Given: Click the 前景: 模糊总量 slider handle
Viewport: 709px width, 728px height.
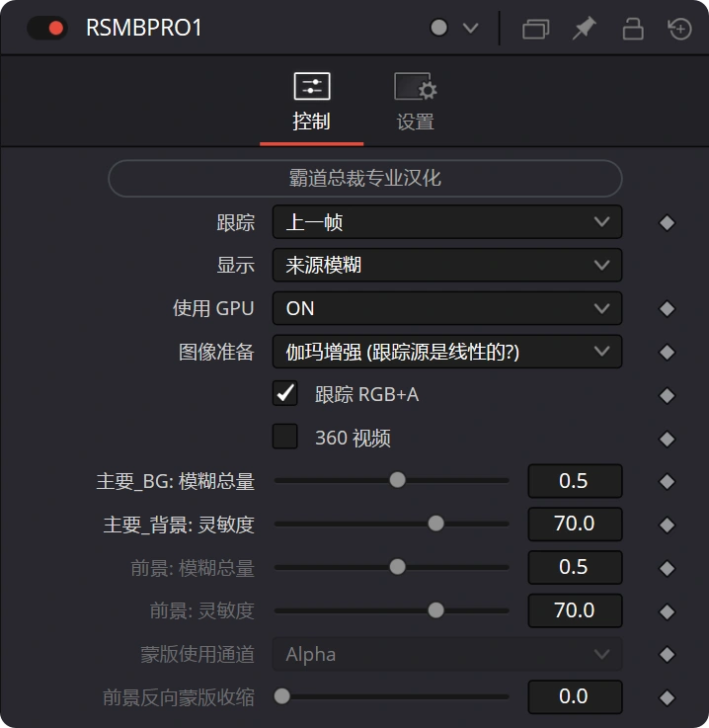Looking at the screenshot, I should 397,567.
